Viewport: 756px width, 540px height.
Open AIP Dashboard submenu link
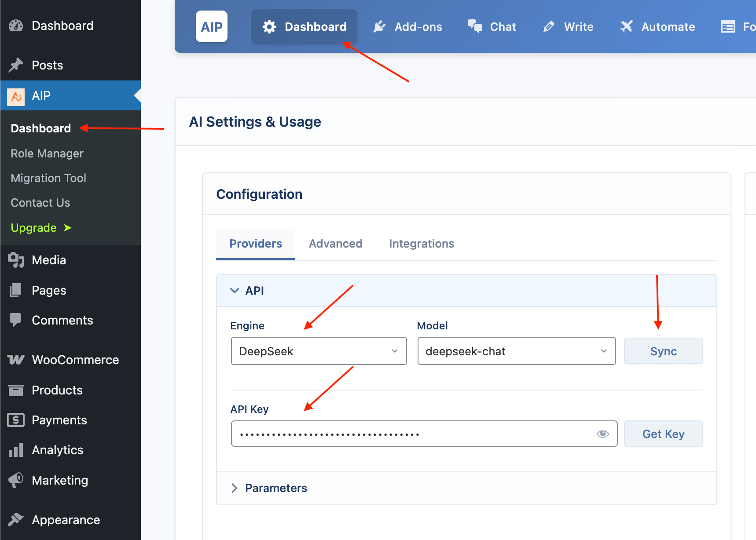[x=41, y=128]
